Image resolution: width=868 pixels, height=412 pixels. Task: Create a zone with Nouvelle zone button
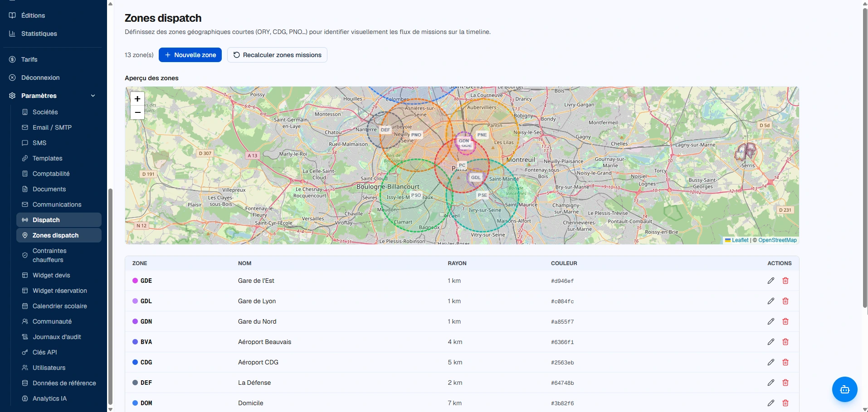pyautogui.click(x=190, y=55)
